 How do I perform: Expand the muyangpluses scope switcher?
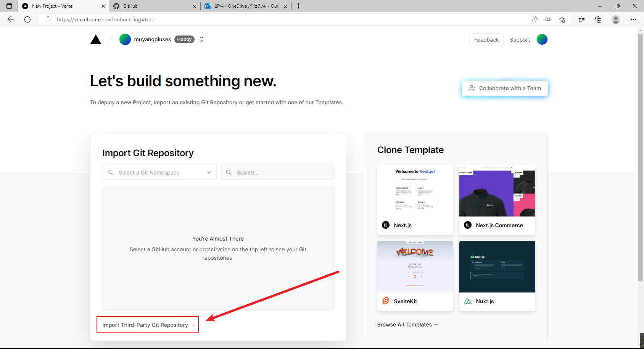[201, 39]
